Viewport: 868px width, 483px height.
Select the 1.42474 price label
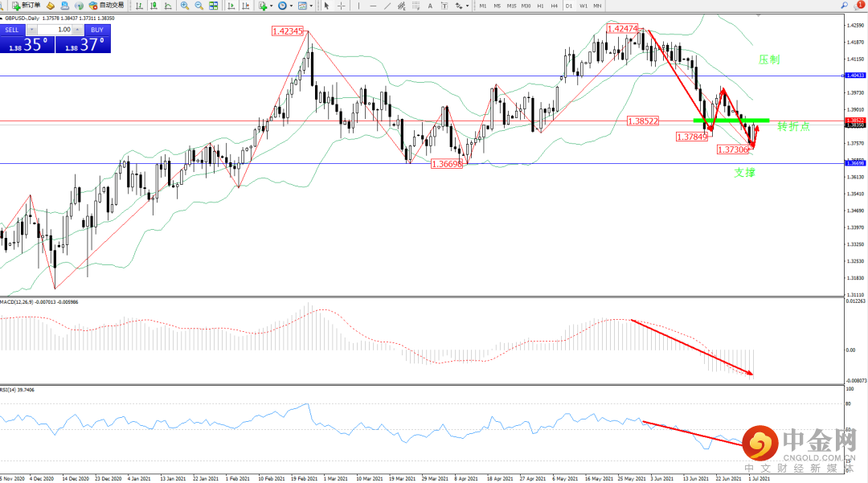click(623, 29)
